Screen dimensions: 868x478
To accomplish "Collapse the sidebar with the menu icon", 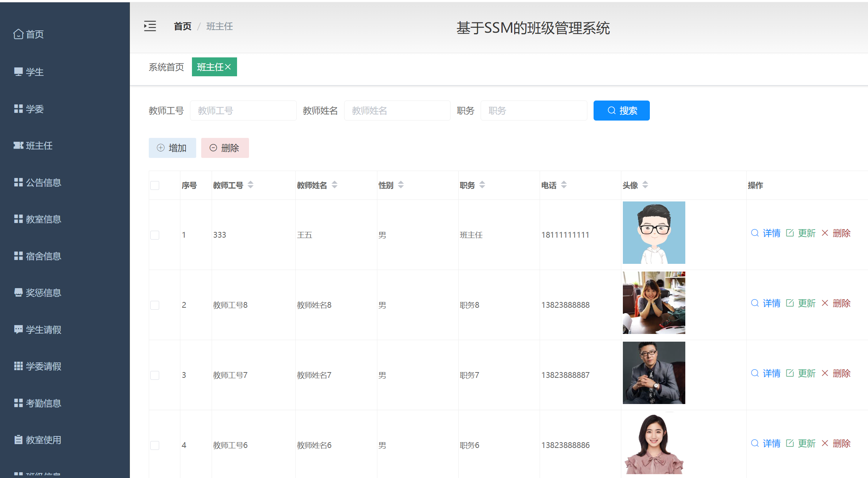I will (x=150, y=26).
